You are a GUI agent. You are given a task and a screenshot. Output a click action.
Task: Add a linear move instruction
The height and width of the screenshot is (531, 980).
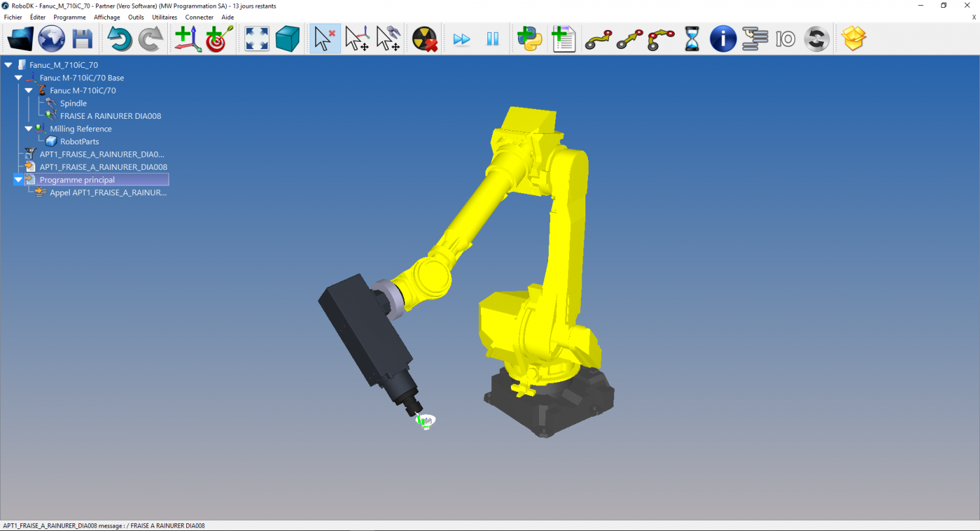(630, 40)
